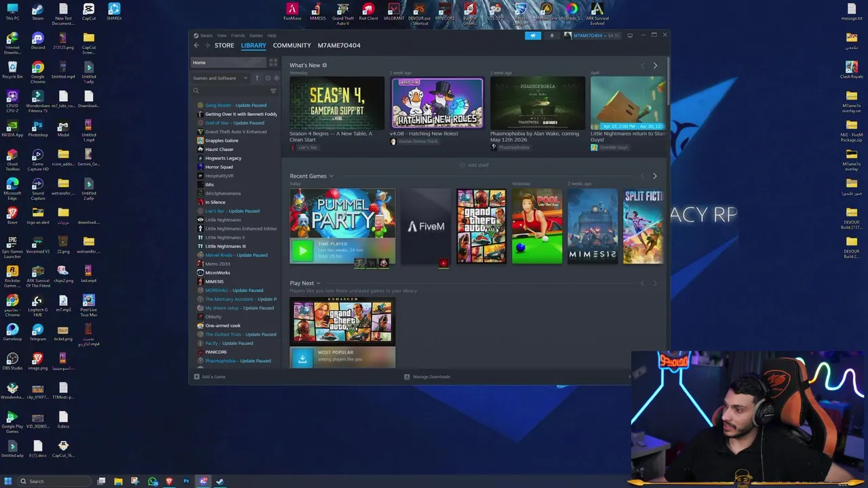Viewport: 868px width, 488px height.
Task: Open File Explorer from the taskbar
Action: coord(118,481)
